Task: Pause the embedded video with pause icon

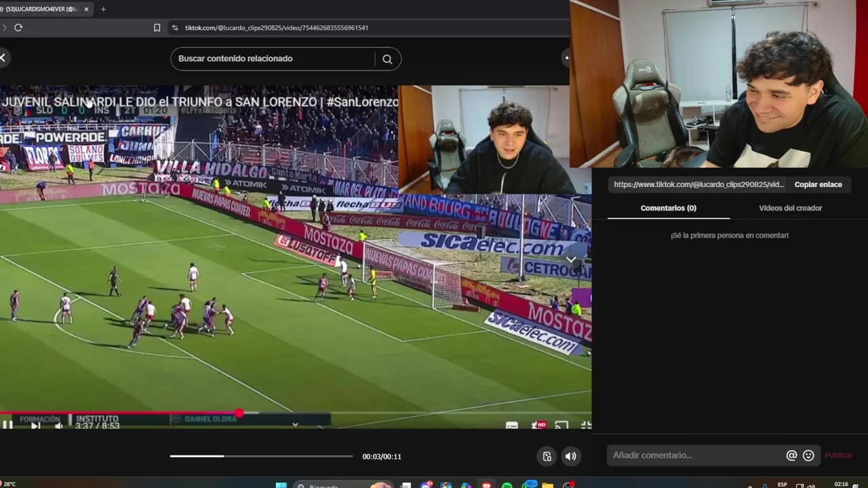Action: coord(7,425)
